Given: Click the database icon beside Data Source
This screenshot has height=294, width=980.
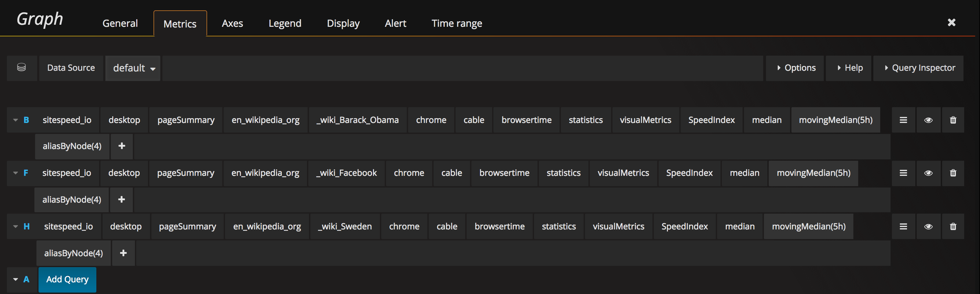Looking at the screenshot, I should click(22, 68).
